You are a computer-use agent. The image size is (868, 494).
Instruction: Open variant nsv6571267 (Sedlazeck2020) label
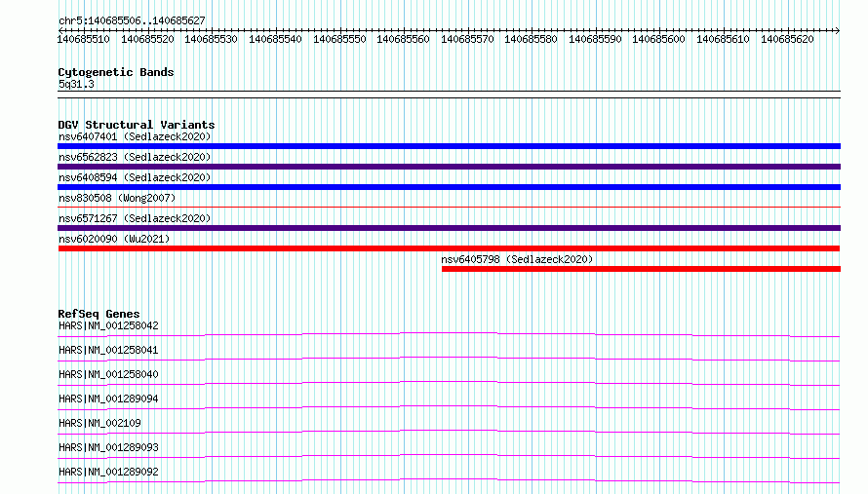pyautogui.click(x=135, y=218)
